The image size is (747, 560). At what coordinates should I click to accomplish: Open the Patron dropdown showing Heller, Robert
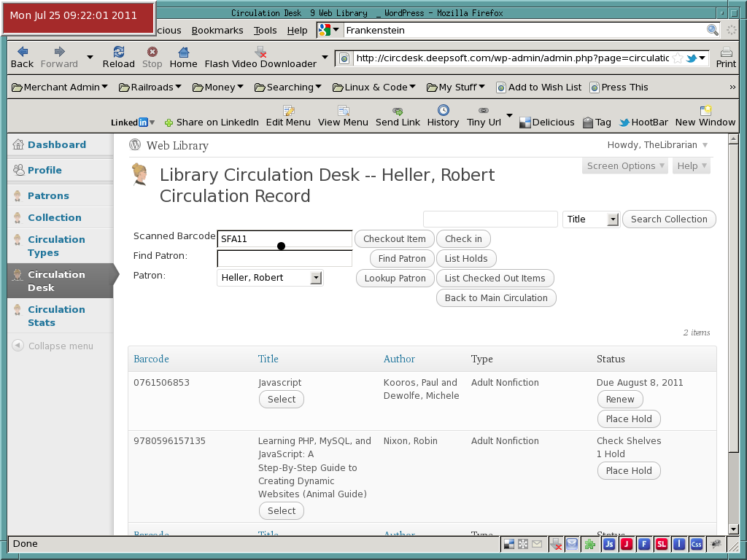click(x=270, y=278)
